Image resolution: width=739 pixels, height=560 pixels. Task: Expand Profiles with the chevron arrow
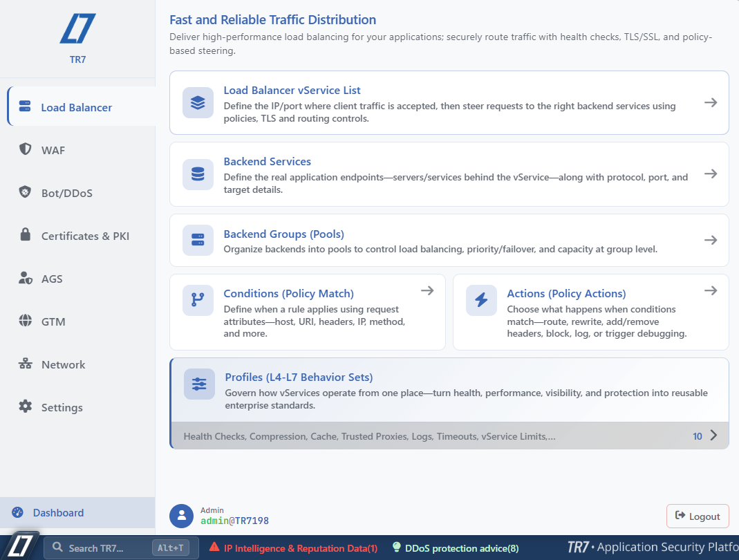click(713, 435)
